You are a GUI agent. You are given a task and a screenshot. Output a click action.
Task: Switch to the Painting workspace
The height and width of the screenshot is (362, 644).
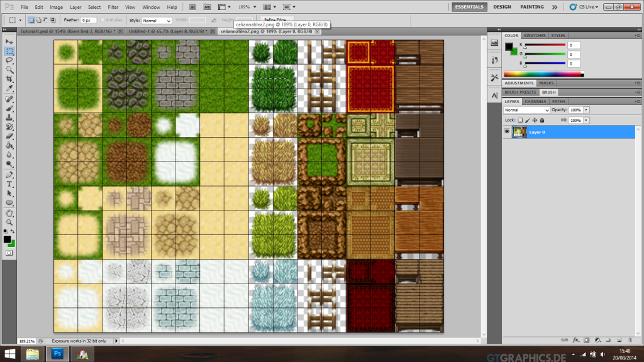tap(532, 7)
